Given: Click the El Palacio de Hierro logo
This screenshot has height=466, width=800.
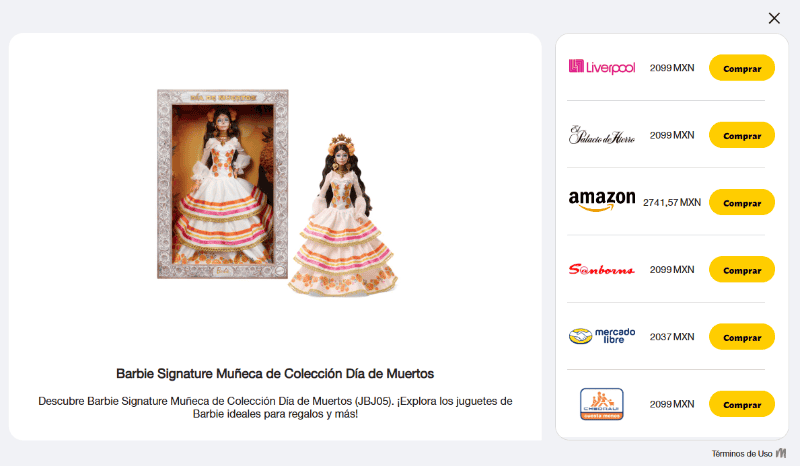Looking at the screenshot, I should (602, 135).
